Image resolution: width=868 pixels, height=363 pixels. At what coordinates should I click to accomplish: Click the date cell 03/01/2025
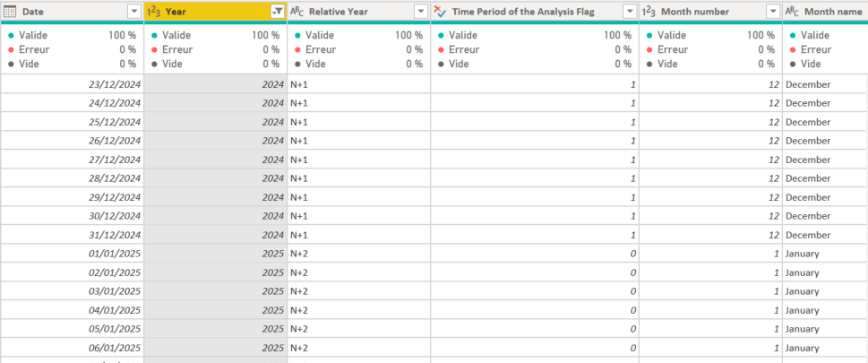(72, 291)
